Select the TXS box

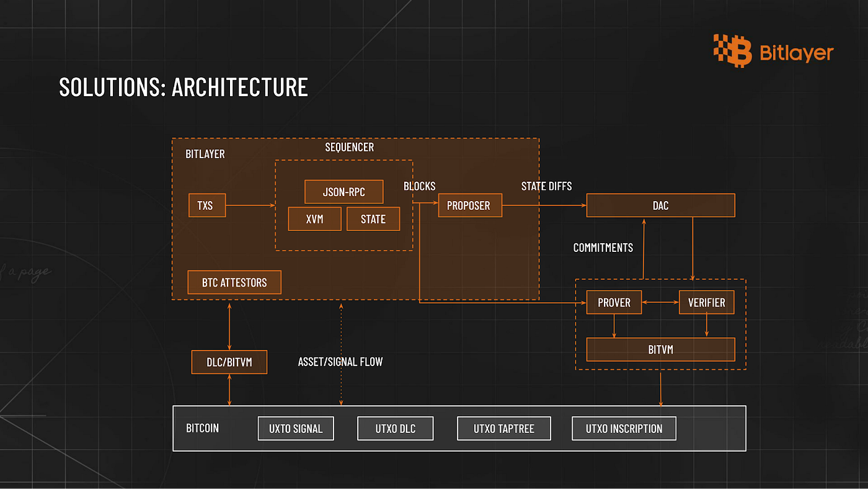pyautogui.click(x=207, y=205)
